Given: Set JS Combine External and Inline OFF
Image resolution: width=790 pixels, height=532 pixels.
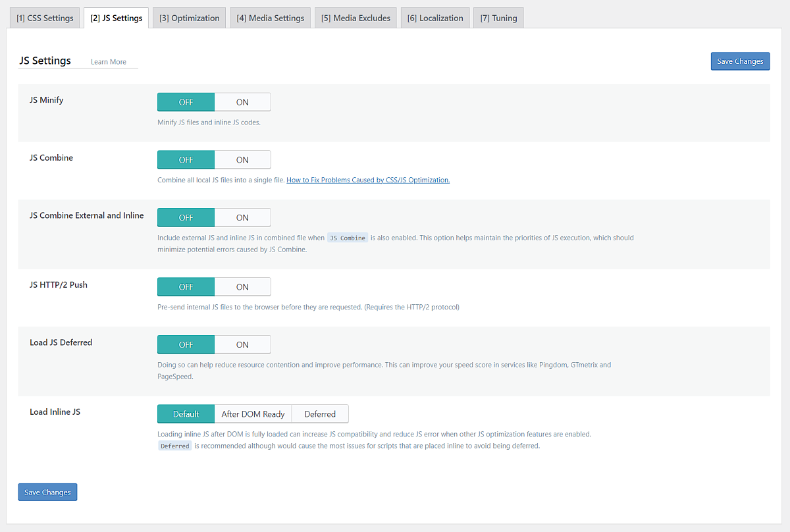Looking at the screenshot, I should click(186, 217).
